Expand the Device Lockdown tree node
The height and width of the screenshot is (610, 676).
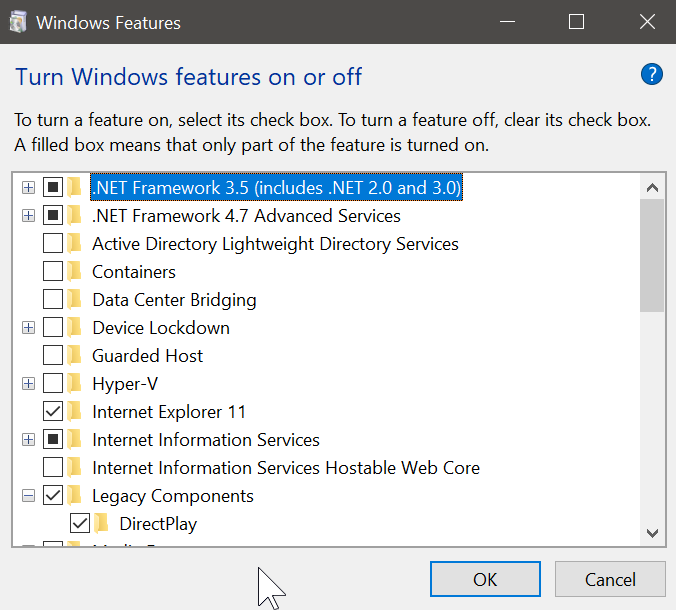click(28, 328)
